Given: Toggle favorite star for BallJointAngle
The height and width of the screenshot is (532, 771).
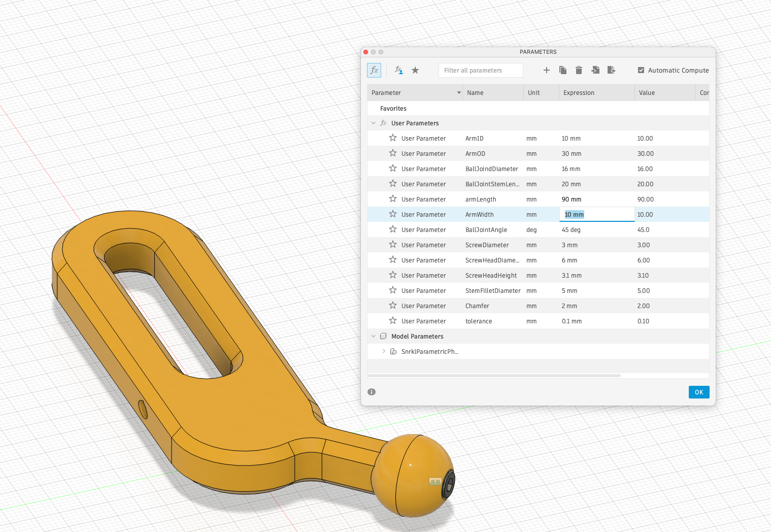Looking at the screenshot, I should click(393, 229).
